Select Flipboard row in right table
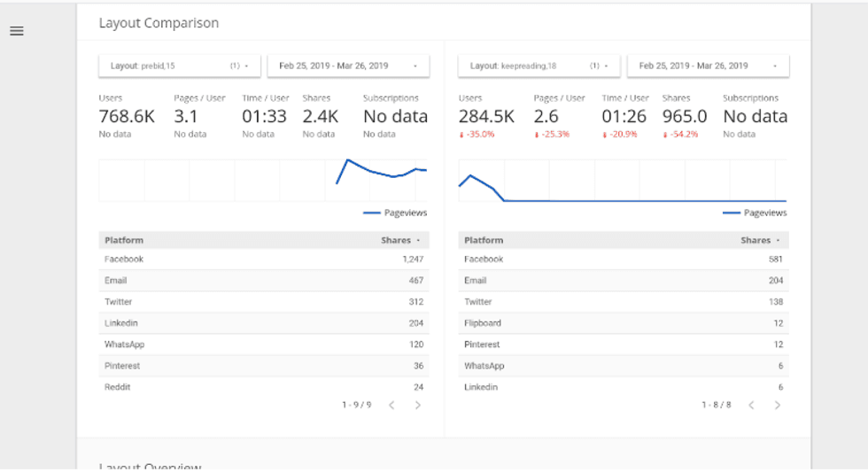868x472 pixels. tap(623, 323)
